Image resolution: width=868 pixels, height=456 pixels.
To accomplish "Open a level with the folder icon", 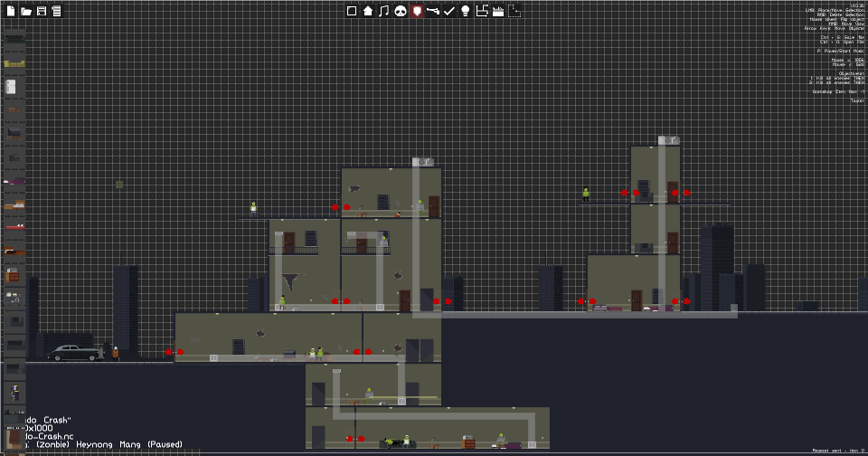I will point(26,11).
